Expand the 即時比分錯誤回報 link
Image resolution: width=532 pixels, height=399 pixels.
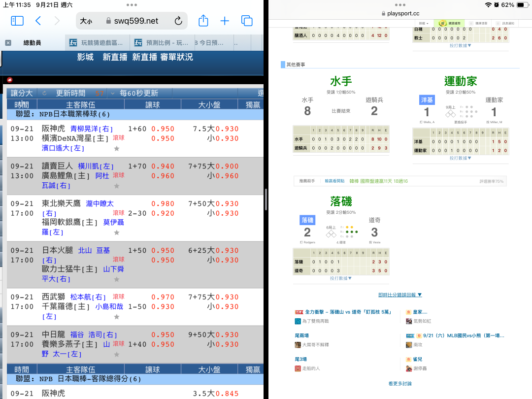400,295
